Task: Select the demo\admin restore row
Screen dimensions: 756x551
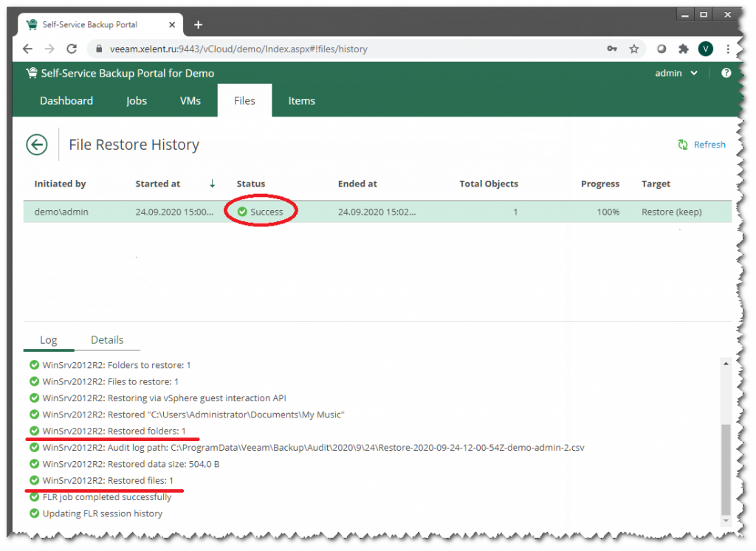Action: (377, 212)
